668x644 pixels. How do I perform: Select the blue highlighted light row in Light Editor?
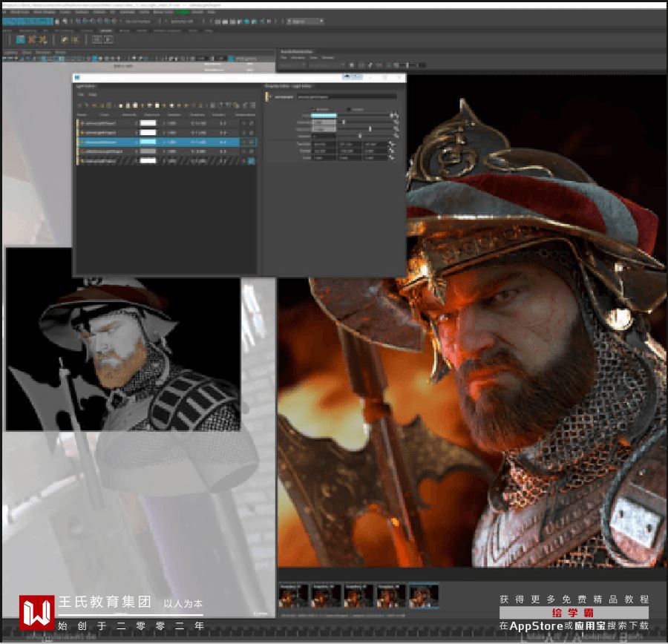(x=166, y=142)
